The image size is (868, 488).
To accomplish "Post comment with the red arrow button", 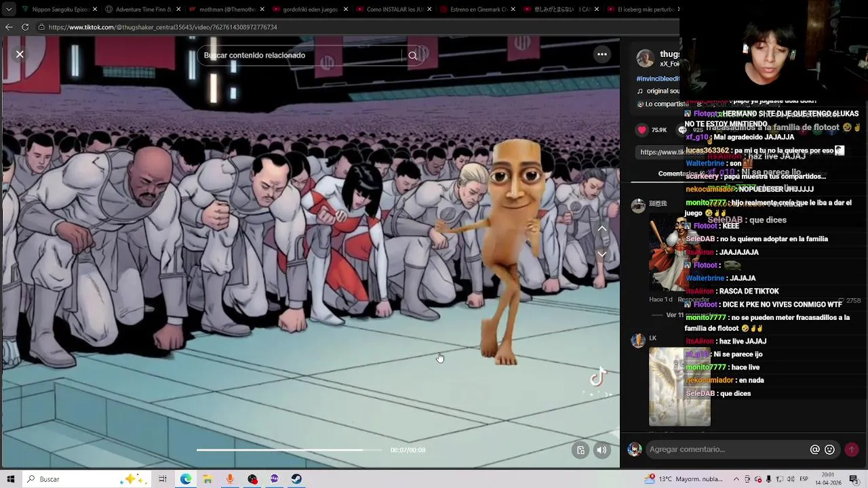I will [x=852, y=449].
